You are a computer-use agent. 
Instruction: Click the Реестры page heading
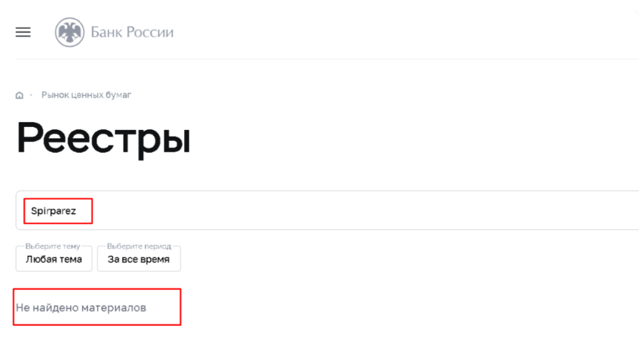click(103, 139)
